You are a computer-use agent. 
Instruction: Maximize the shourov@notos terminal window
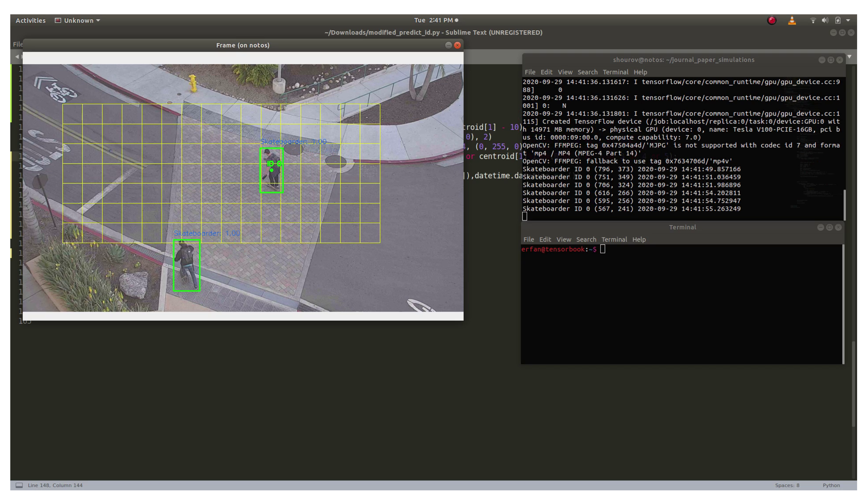(x=830, y=60)
